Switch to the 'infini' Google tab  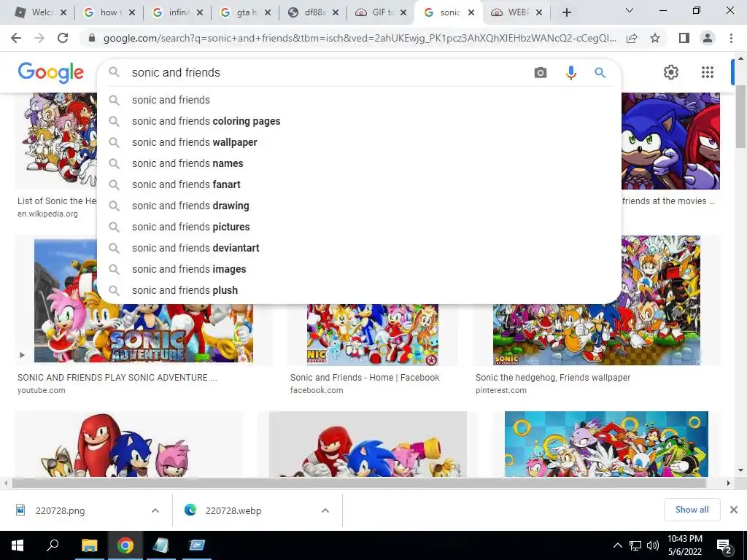[x=177, y=12]
